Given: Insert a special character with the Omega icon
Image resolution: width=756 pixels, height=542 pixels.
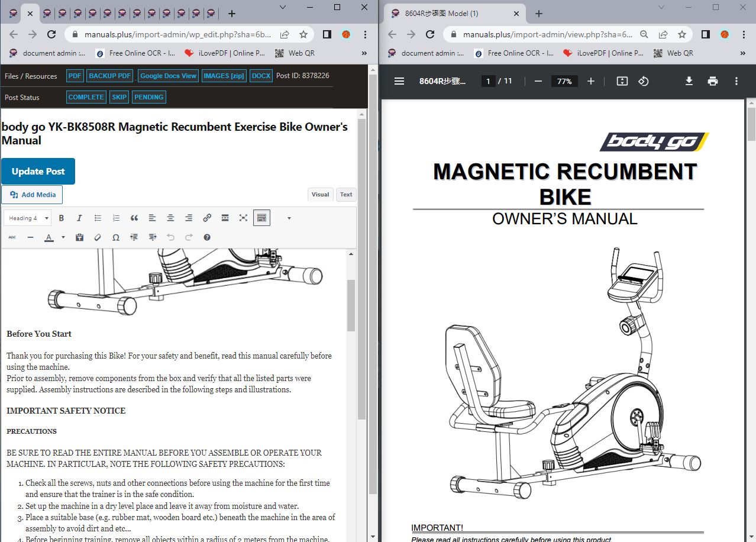Looking at the screenshot, I should coord(116,237).
